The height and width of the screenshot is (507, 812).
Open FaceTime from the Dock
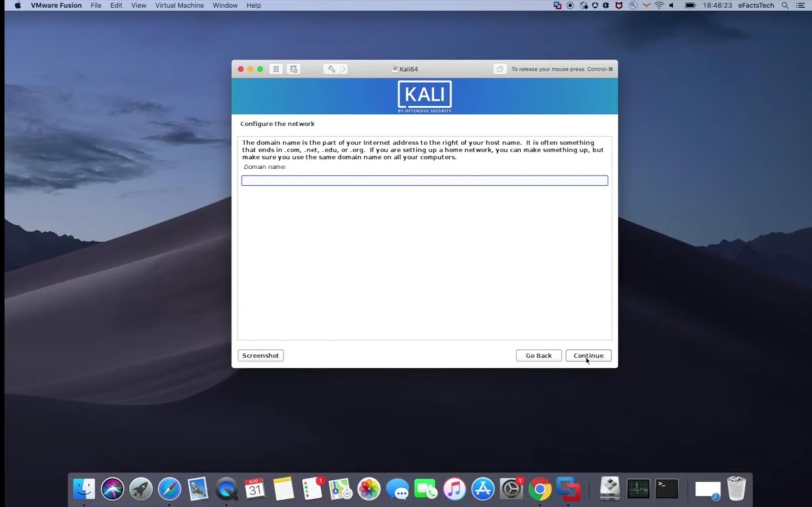pos(426,489)
